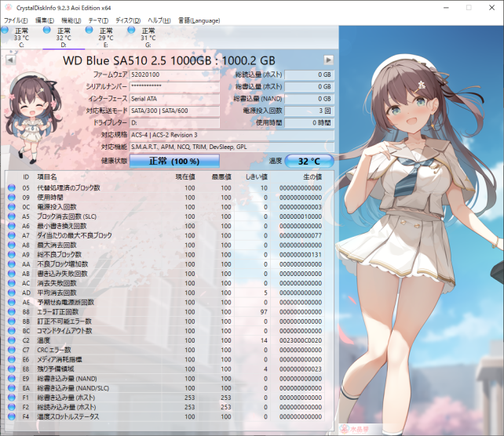Click the S.M.A.R.T., APM, NCQ features field
The width and height of the screenshot is (504, 436).
tap(232, 147)
